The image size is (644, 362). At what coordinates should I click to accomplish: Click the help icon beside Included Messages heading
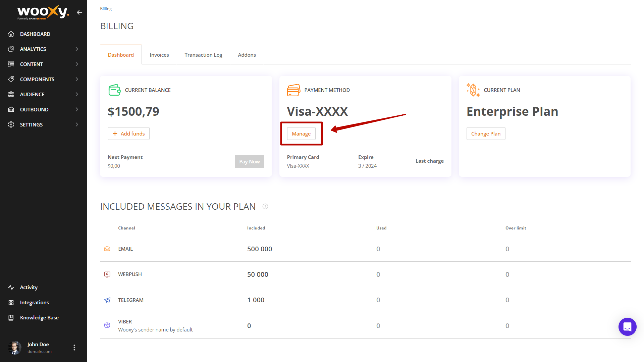pos(265,206)
